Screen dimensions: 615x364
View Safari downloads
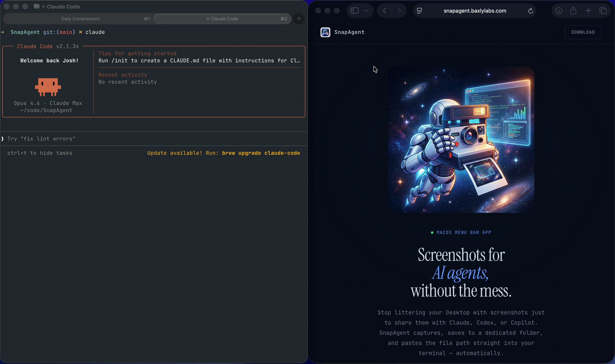[x=558, y=11]
